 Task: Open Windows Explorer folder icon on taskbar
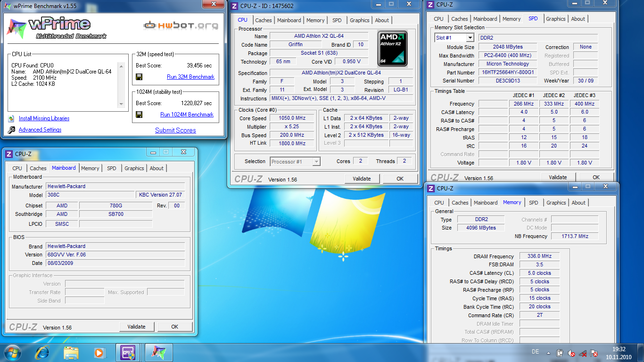click(71, 352)
